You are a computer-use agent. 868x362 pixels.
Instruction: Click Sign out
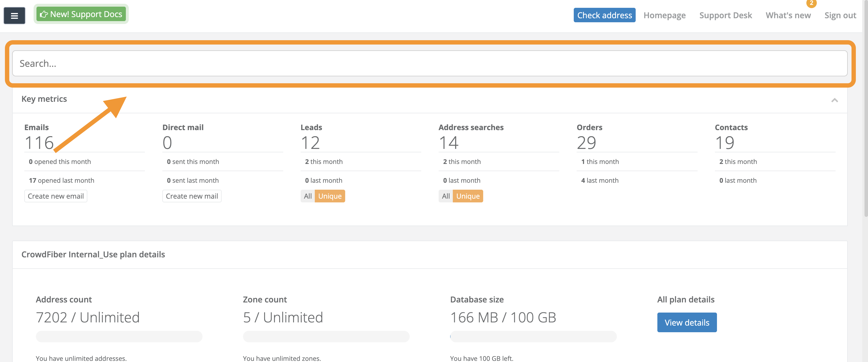tap(840, 15)
